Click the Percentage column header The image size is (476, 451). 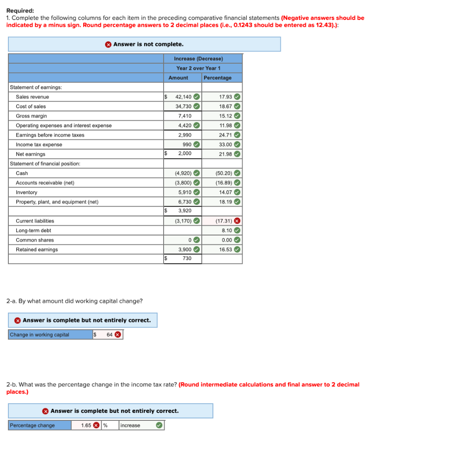click(218, 78)
